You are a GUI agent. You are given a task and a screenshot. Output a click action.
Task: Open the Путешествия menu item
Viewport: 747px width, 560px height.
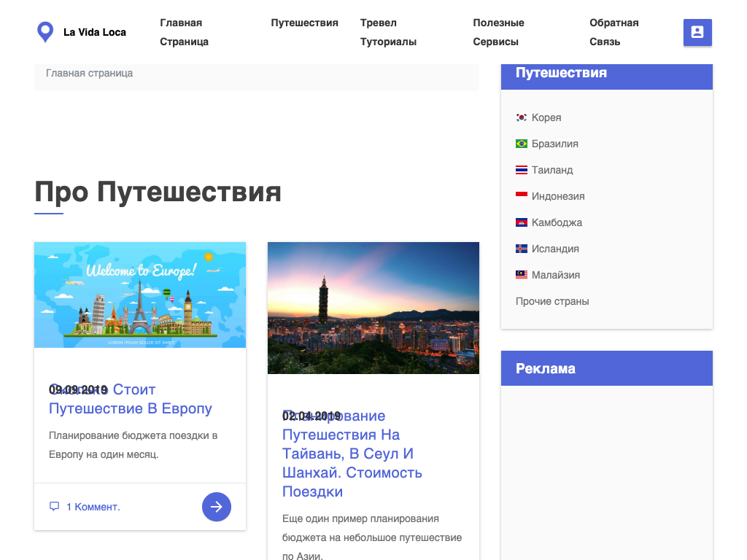coord(304,23)
